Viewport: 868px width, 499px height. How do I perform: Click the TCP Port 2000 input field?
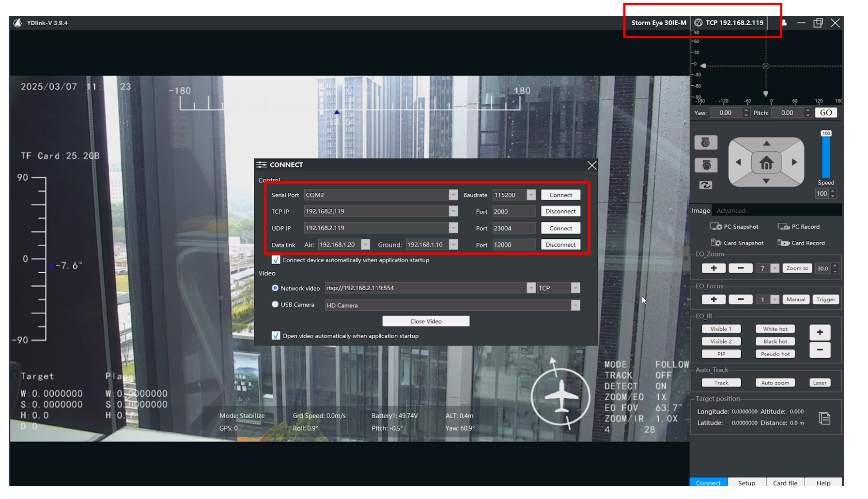(513, 212)
